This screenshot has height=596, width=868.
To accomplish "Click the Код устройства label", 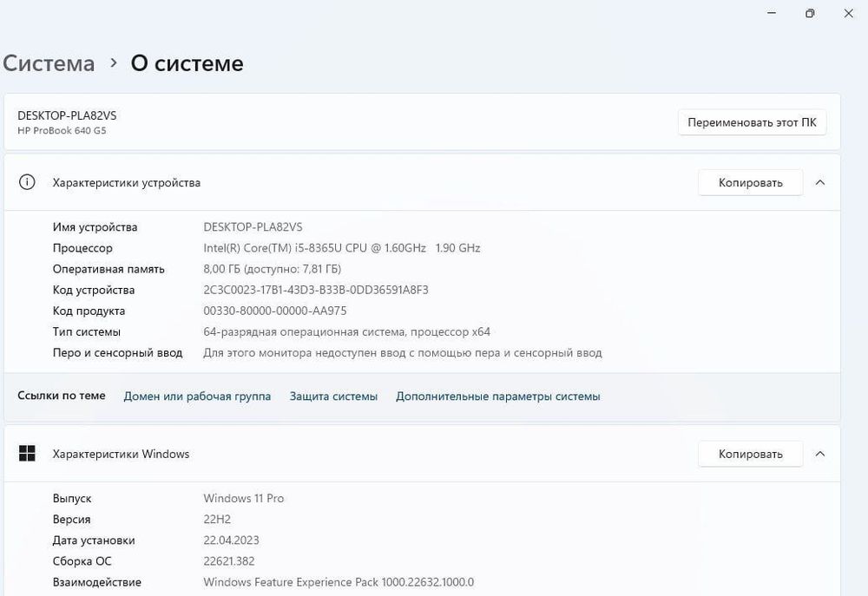I will pos(94,290).
